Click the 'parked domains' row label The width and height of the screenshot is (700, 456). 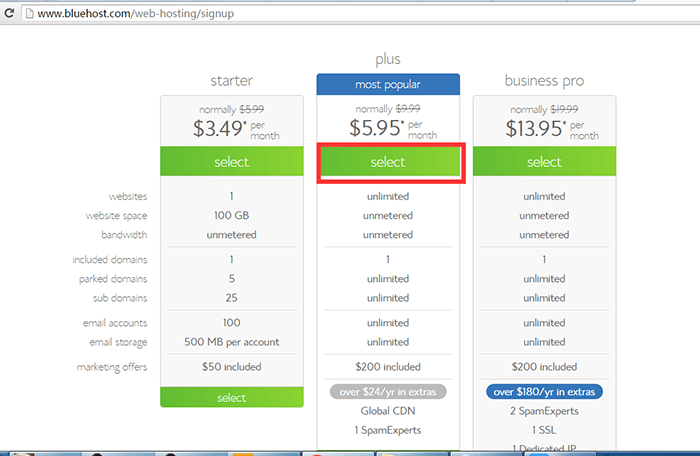(x=113, y=279)
